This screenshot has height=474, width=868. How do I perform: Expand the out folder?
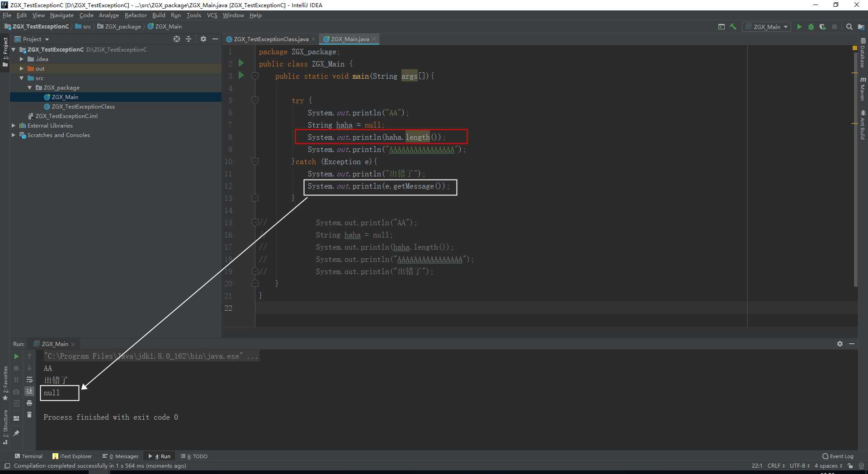pos(21,69)
